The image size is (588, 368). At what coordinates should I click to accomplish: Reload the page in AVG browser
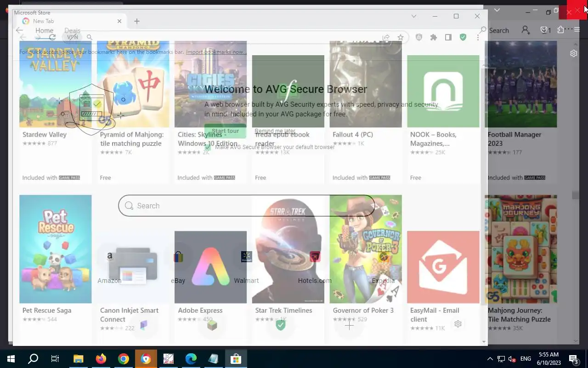[52, 37]
